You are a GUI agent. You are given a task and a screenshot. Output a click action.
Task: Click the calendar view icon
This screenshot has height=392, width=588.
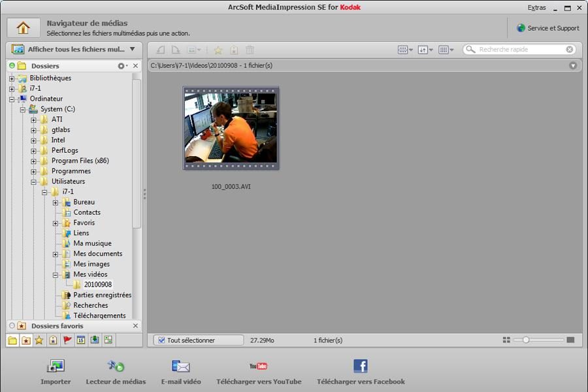click(x=81, y=340)
